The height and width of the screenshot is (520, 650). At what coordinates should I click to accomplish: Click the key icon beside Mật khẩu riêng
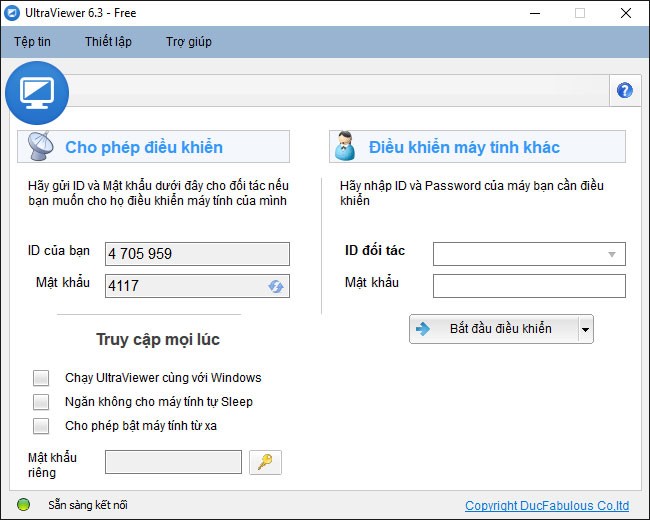[265, 461]
